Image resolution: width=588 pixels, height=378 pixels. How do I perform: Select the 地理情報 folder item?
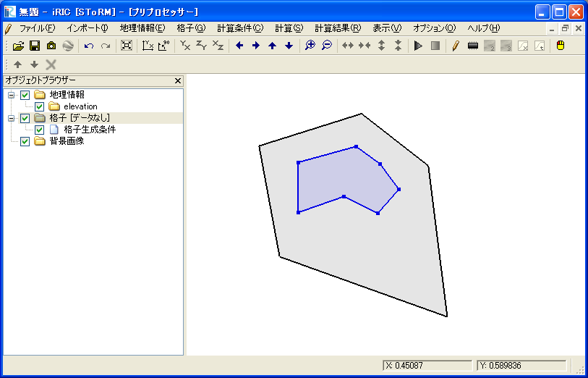(x=67, y=95)
